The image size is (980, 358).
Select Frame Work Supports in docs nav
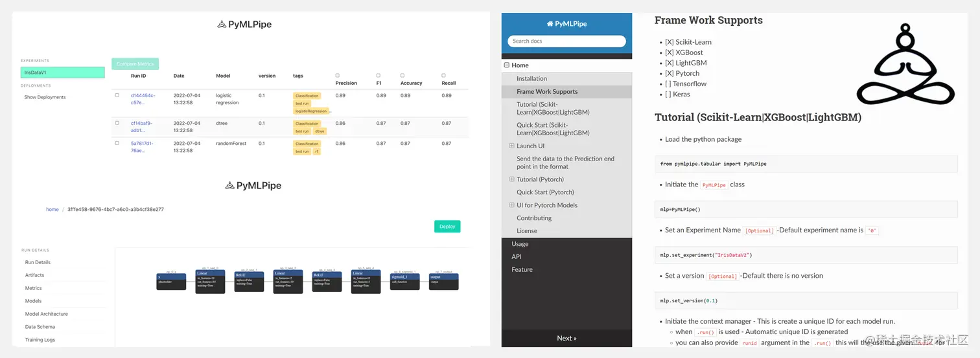pyautogui.click(x=566, y=91)
